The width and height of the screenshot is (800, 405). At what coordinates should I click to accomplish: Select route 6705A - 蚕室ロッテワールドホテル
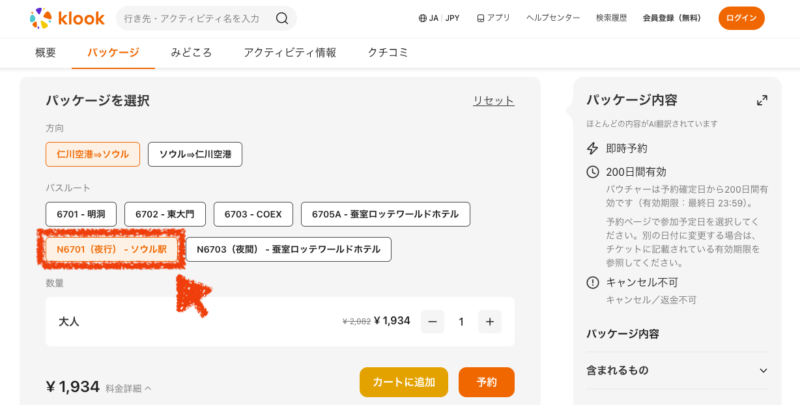pyautogui.click(x=386, y=214)
